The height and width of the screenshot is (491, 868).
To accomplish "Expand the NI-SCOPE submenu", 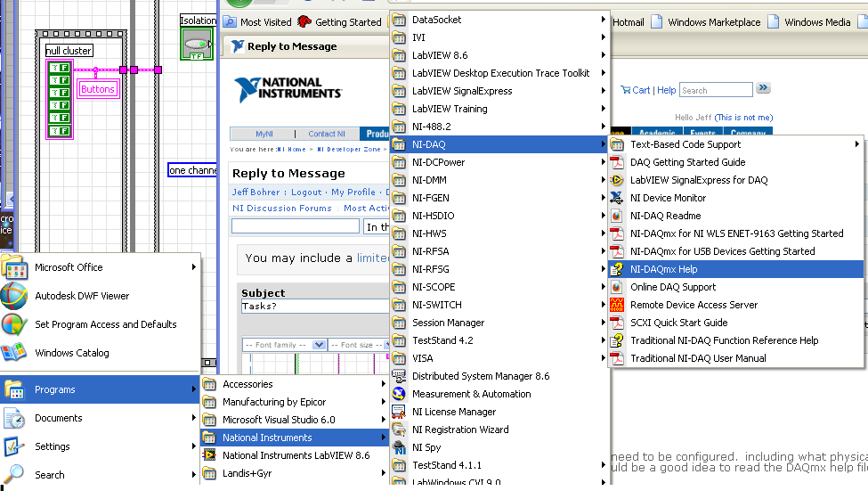I will coord(499,287).
